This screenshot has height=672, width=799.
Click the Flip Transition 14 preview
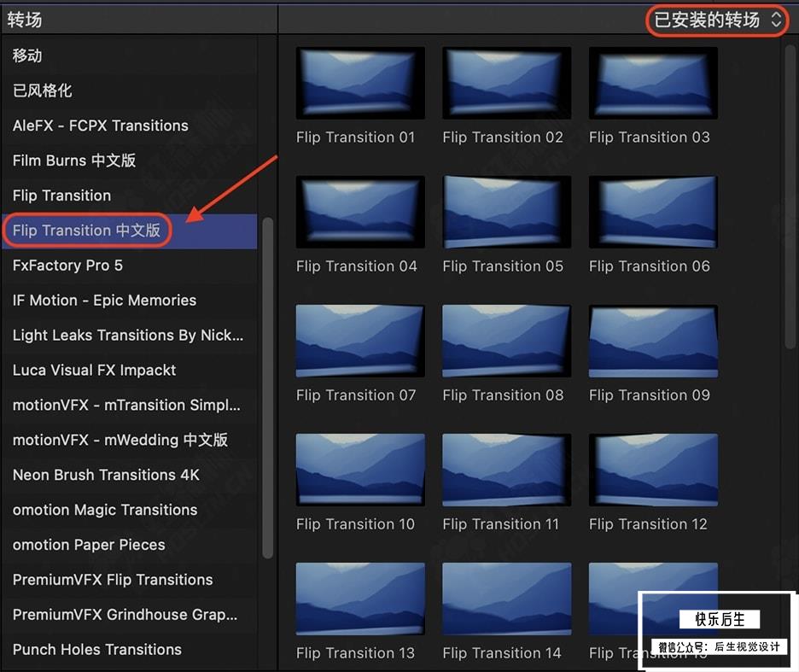click(506, 599)
